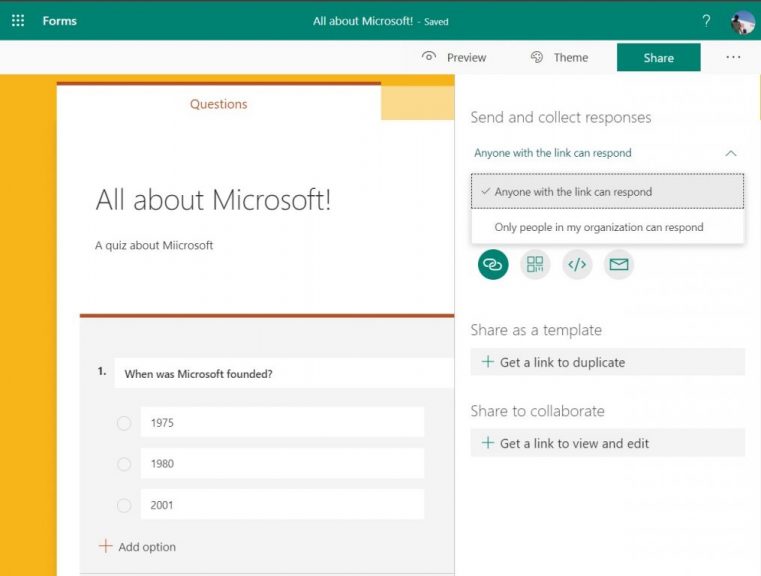Viewport: 761px width, 576px height.
Task: Click the 1975 option text field
Action: click(282, 422)
